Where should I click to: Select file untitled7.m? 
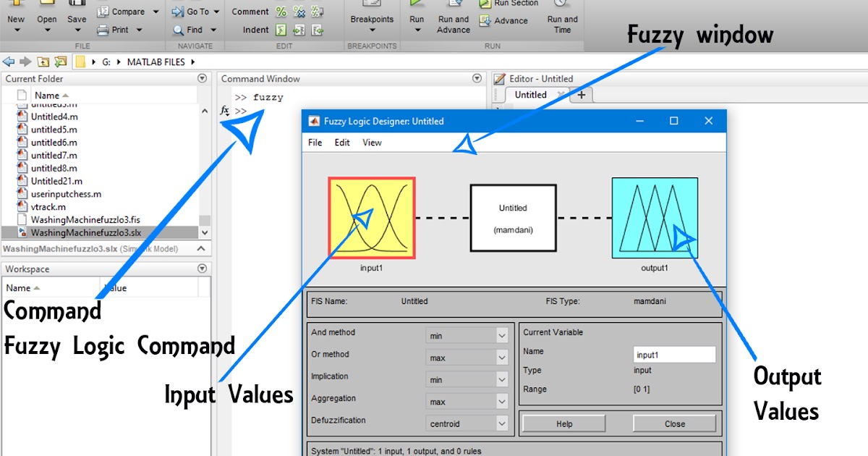point(54,155)
